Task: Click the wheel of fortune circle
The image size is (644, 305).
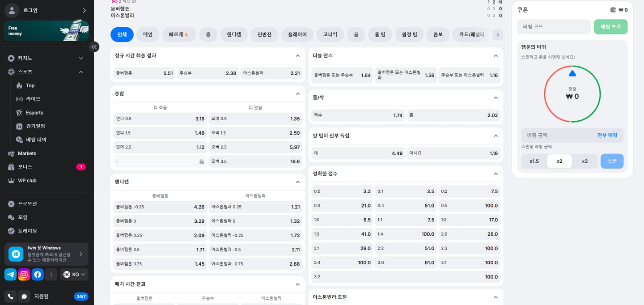Action: point(572,94)
